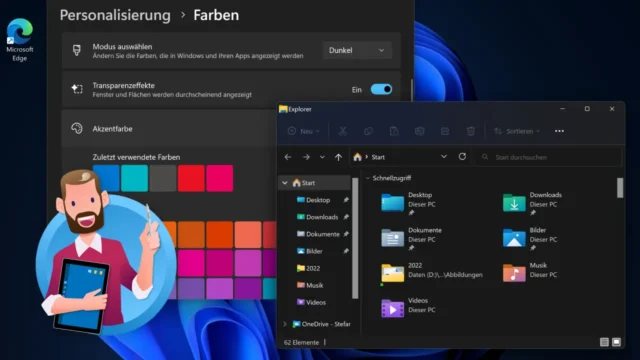The width and height of the screenshot is (640, 360).
Task: Click Cut scissors icon in Explorer toolbar
Action: [x=342, y=131]
